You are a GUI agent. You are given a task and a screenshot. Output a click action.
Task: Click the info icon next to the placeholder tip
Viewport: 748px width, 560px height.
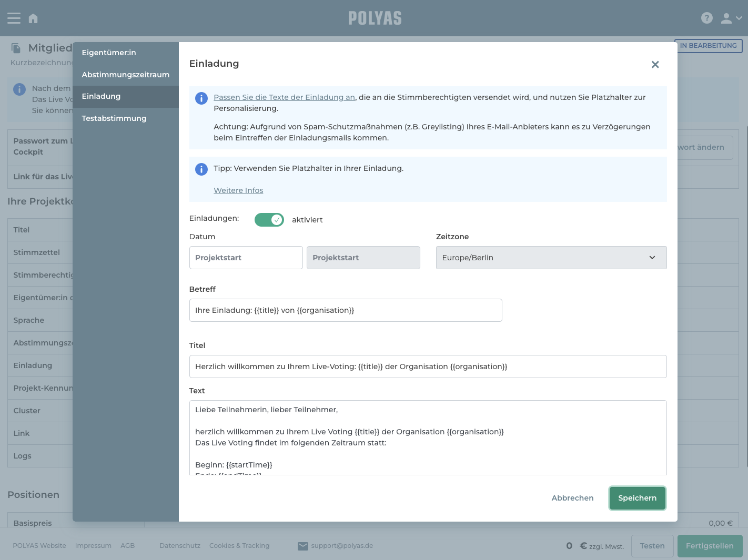(x=201, y=169)
